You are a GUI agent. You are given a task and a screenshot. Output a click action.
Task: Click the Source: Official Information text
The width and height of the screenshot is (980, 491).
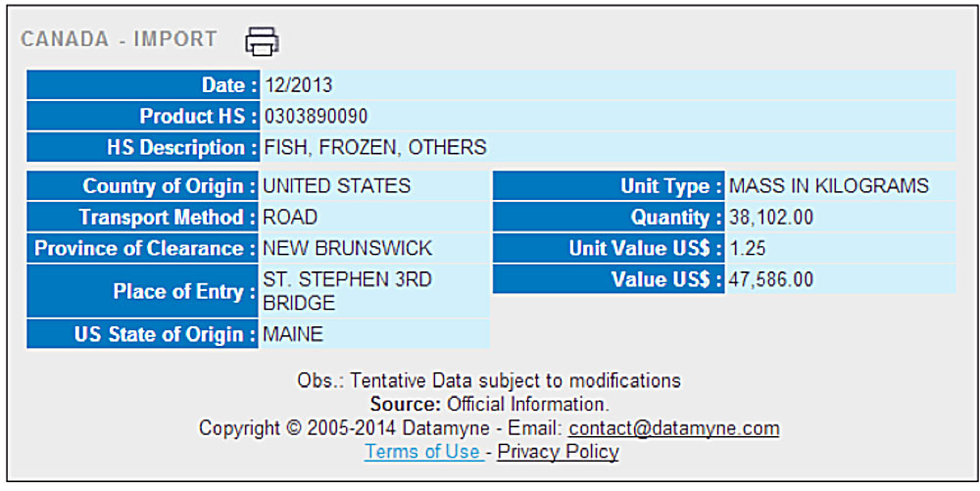(489, 404)
